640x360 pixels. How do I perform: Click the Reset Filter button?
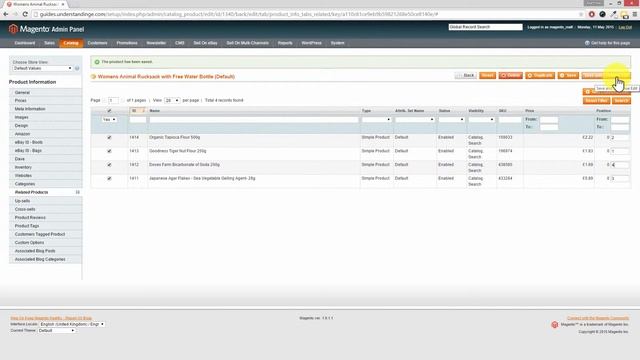[596, 100]
